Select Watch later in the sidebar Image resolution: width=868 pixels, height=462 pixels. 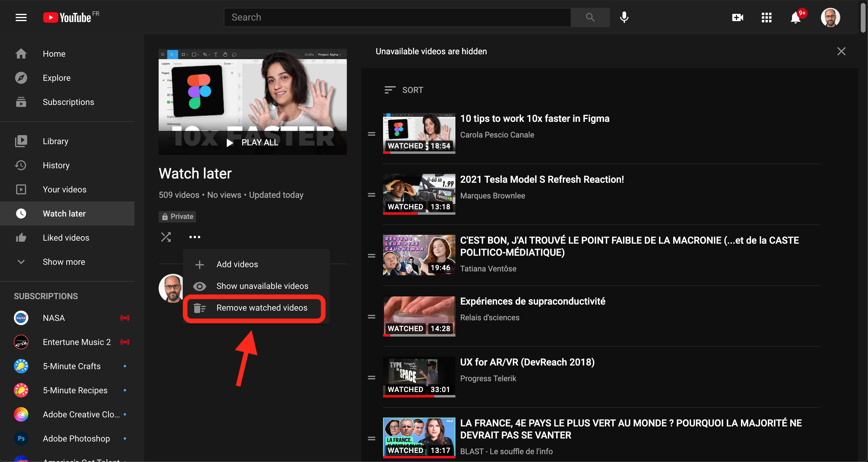coord(67,213)
